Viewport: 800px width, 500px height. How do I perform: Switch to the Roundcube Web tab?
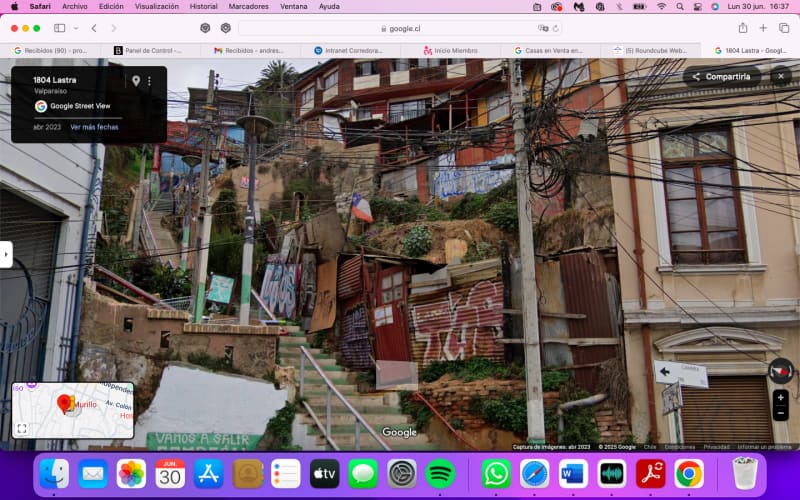[651, 51]
